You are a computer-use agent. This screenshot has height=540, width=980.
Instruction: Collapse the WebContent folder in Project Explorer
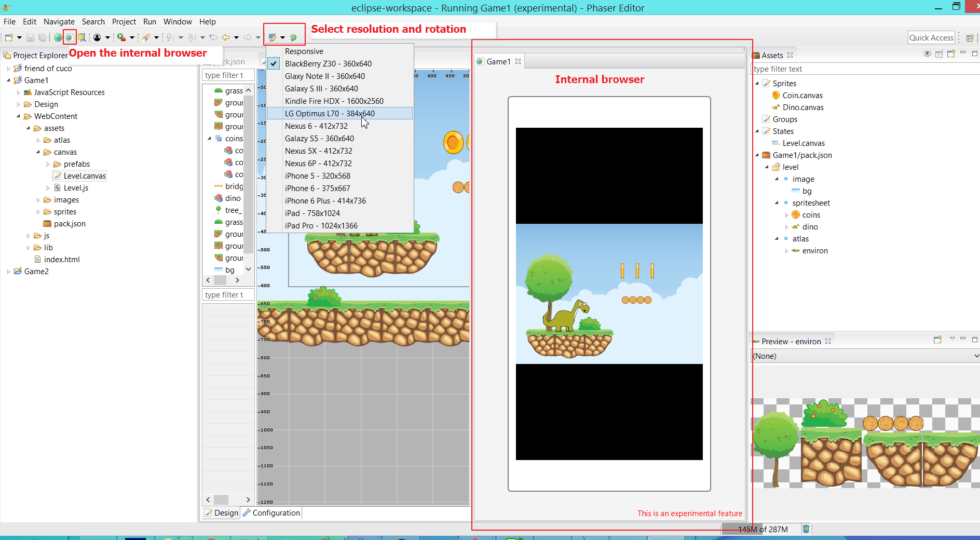click(18, 116)
